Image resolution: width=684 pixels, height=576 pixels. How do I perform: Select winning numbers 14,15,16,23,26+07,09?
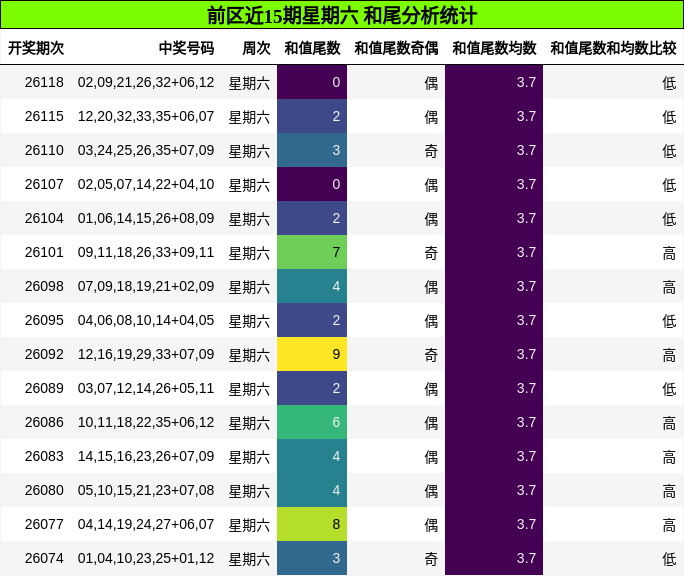[146, 456]
